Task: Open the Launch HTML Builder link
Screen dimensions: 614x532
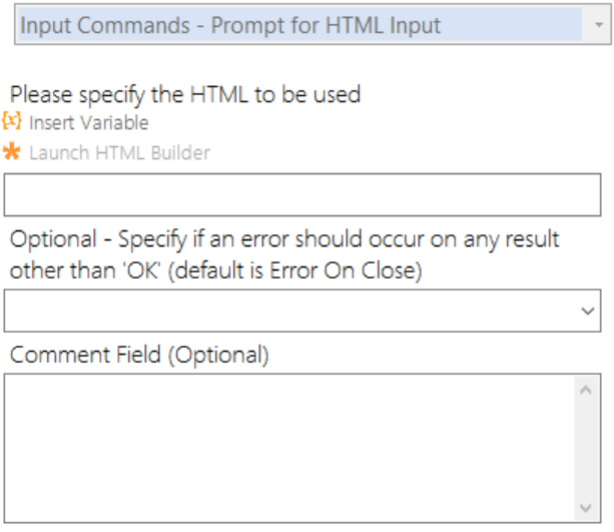Action: [x=120, y=153]
